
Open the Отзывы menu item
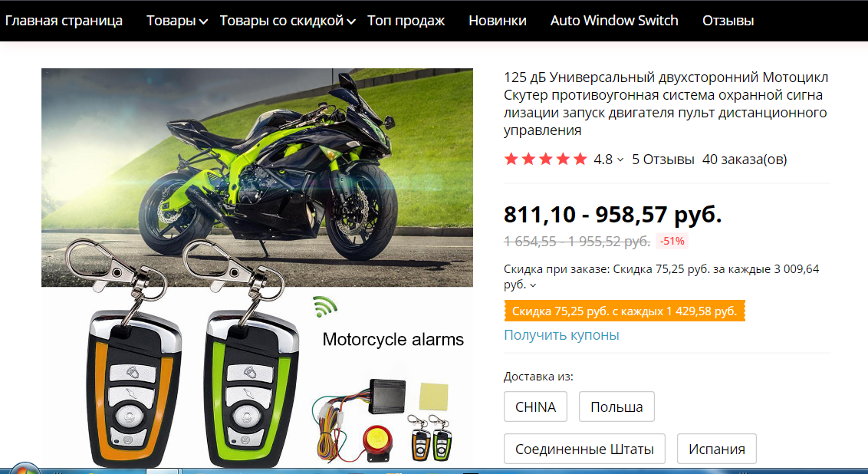[x=728, y=21]
